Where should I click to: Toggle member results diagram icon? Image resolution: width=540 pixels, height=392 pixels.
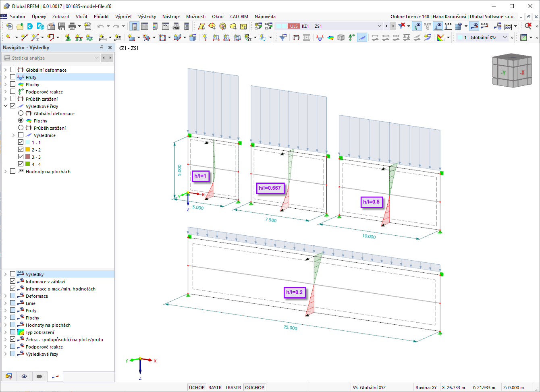(320, 37)
